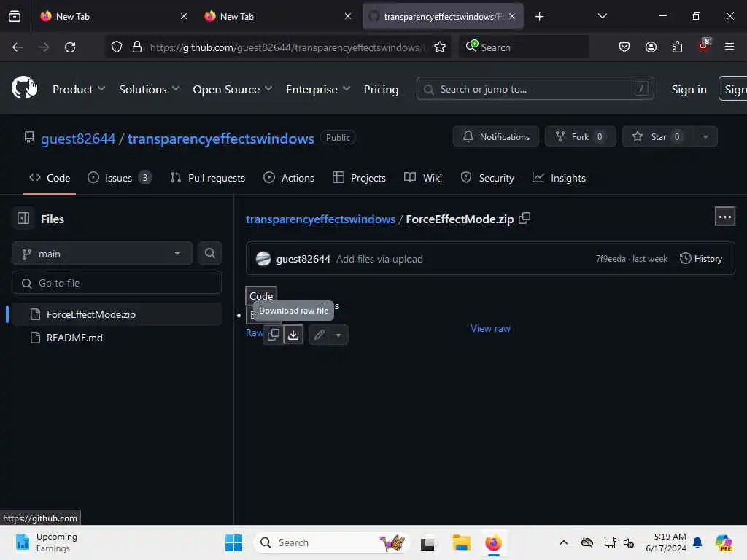This screenshot has width=747, height=560.
Task: Open the main branch selector dropdown
Action: (x=102, y=253)
